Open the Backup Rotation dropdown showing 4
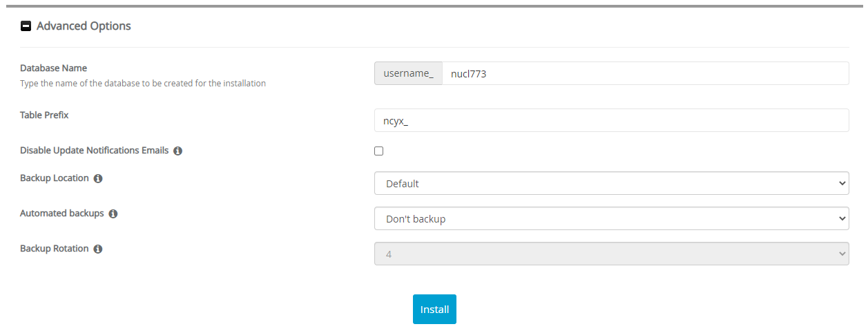The image size is (868, 331). tap(611, 254)
